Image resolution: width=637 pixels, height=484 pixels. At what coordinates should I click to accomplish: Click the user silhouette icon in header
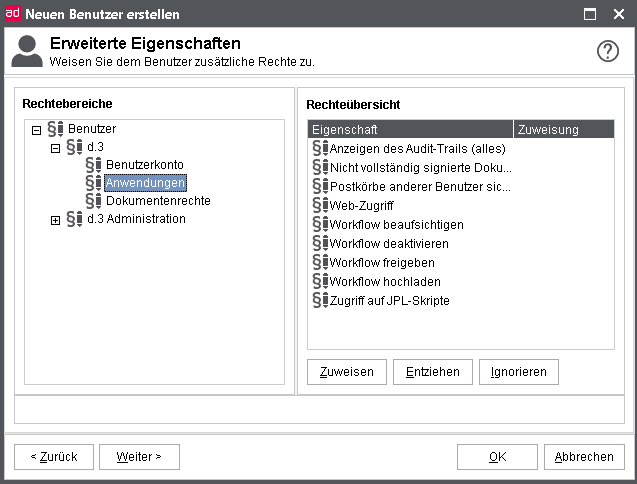pos(27,51)
